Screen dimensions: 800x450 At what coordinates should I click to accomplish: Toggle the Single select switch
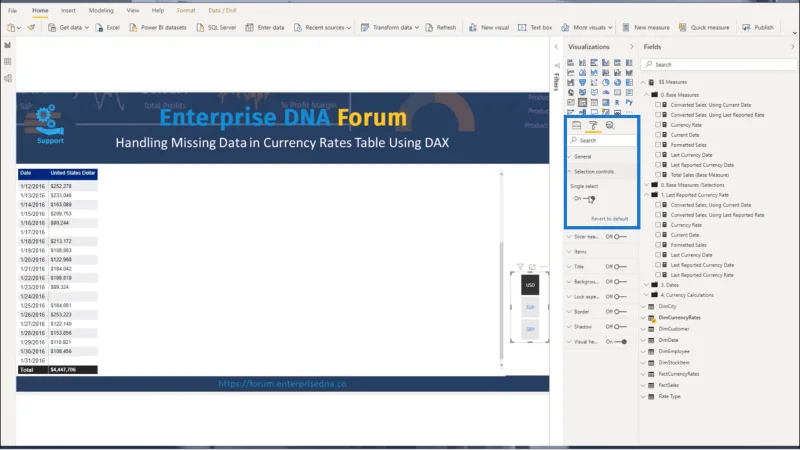[x=589, y=198]
